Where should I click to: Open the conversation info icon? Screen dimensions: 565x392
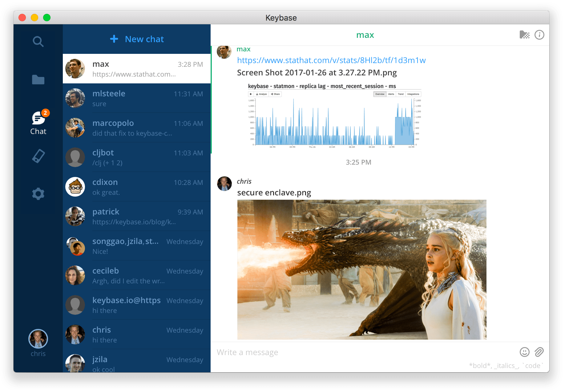[x=539, y=35]
